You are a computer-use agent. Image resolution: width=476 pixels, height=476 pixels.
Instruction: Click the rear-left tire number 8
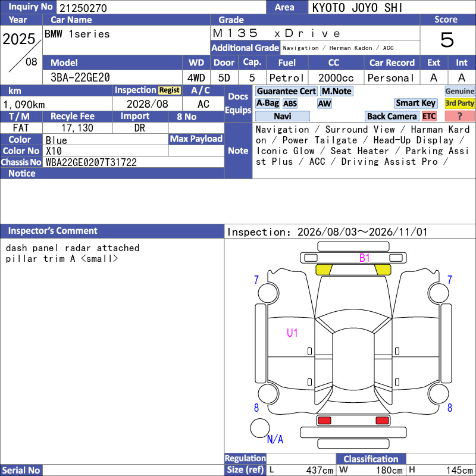coord(256,408)
